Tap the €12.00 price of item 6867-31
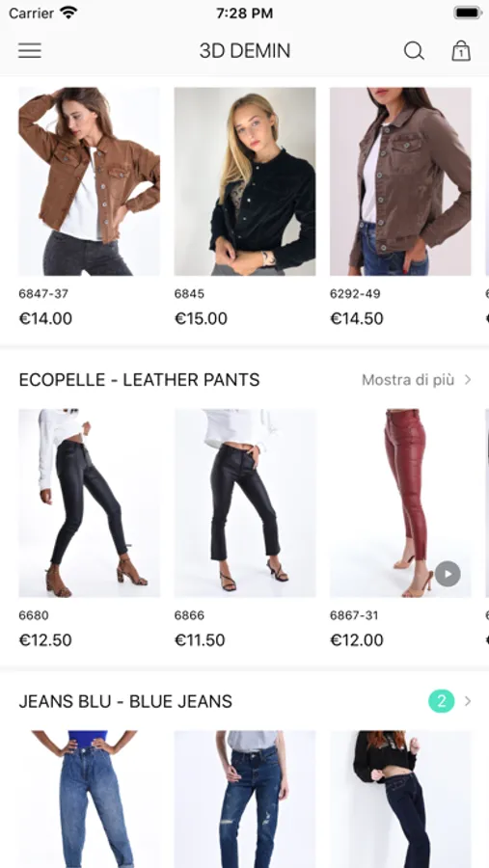The height and width of the screenshot is (868, 489). (357, 640)
